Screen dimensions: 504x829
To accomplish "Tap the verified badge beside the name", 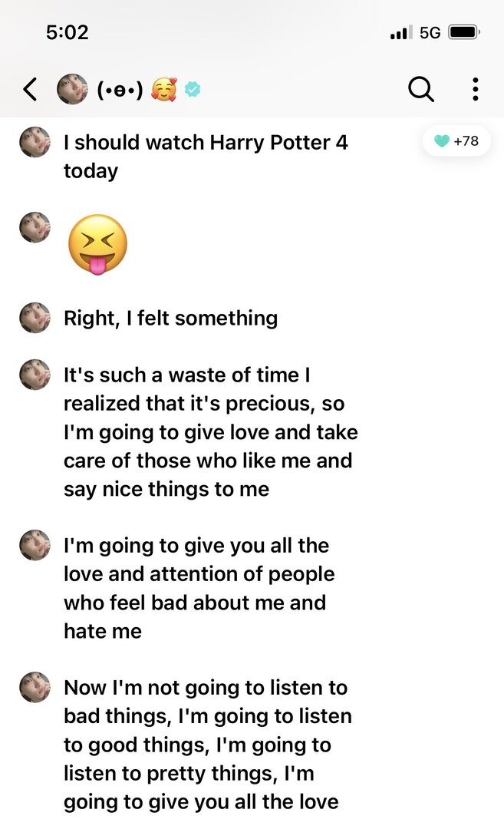I will point(193,89).
